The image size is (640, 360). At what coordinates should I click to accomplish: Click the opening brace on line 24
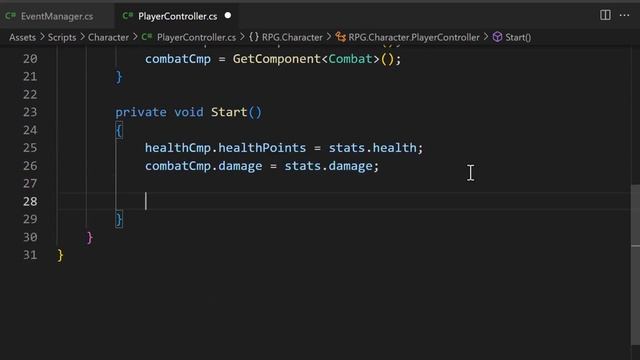click(119, 131)
